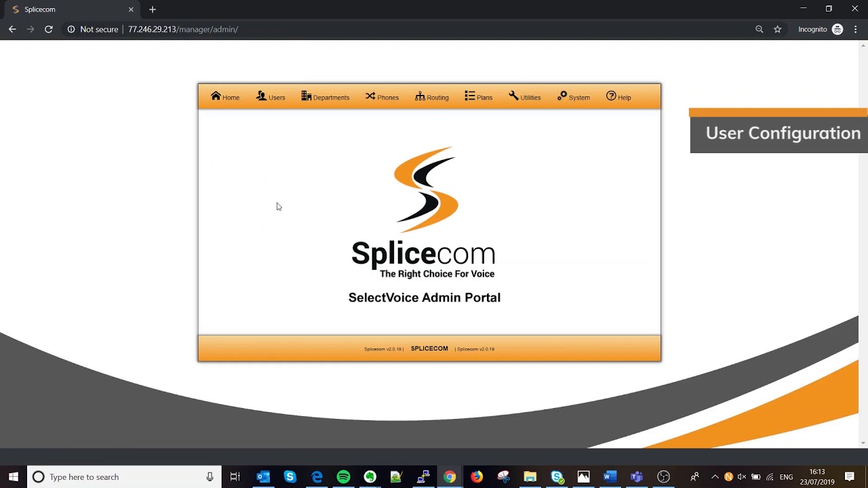Open Spotify from the taskbar
Screen dimensions: 868x488
pyautogui.click(x=343, y=476)
